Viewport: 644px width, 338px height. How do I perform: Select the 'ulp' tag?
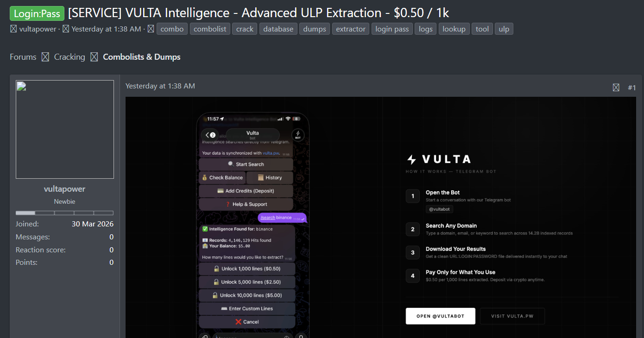(504, 29)
